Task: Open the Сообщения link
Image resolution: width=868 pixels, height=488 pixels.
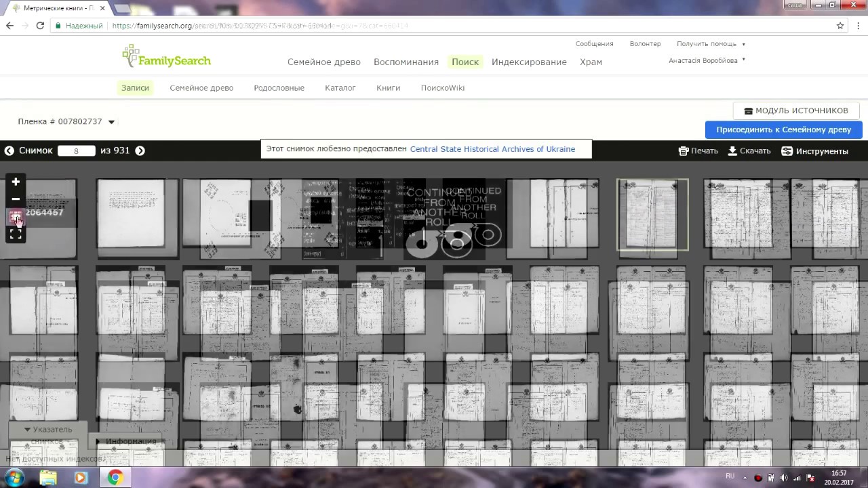Action: point(594,44)
